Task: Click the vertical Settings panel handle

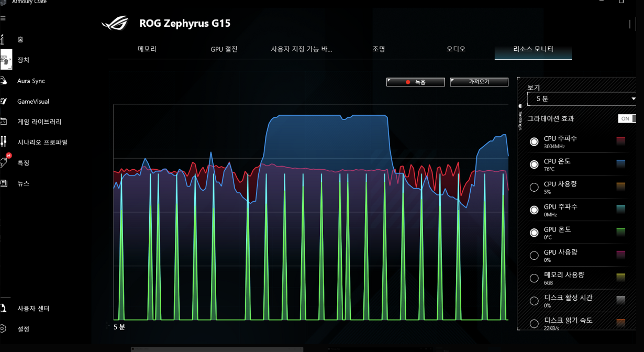Action: [520, 118]
